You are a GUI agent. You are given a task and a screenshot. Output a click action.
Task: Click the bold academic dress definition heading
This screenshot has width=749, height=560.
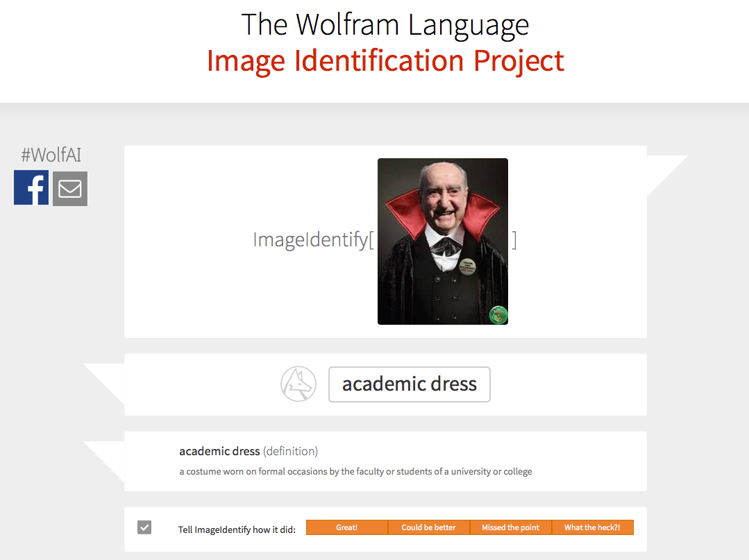pos(220,451)
